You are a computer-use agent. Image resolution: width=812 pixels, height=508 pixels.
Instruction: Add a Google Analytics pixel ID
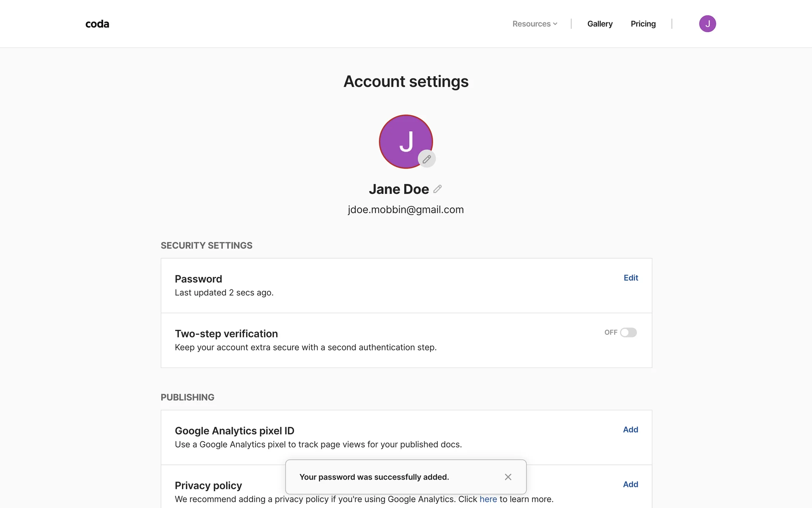click(630, 430)
